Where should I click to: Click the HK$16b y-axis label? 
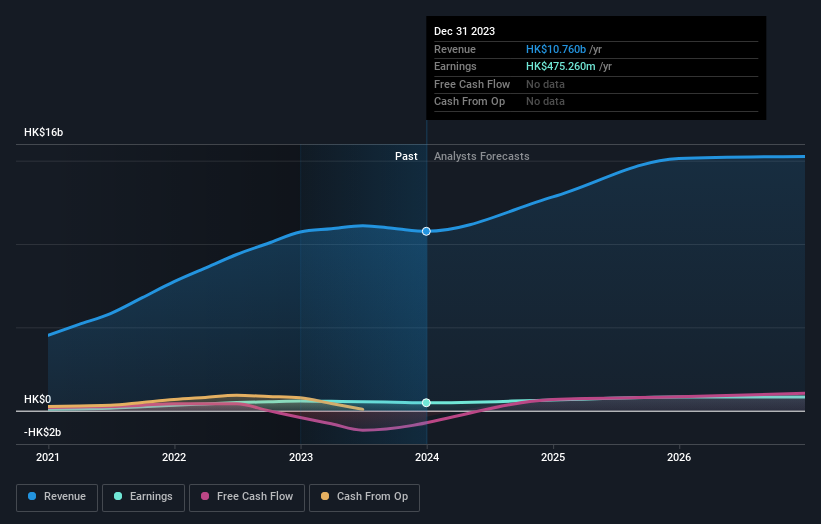[x=43, y=132]
